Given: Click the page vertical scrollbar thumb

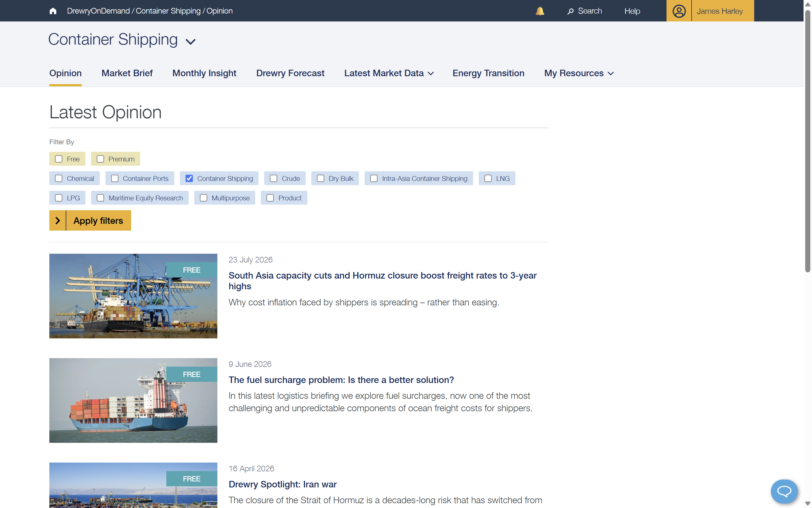Looking at the screenshot, I should click(x=808, y=141).
